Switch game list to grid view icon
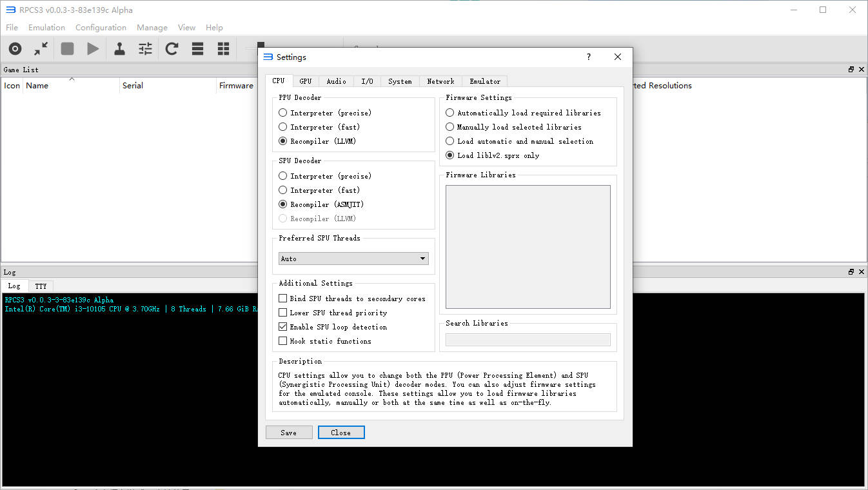 click(223, 48)
